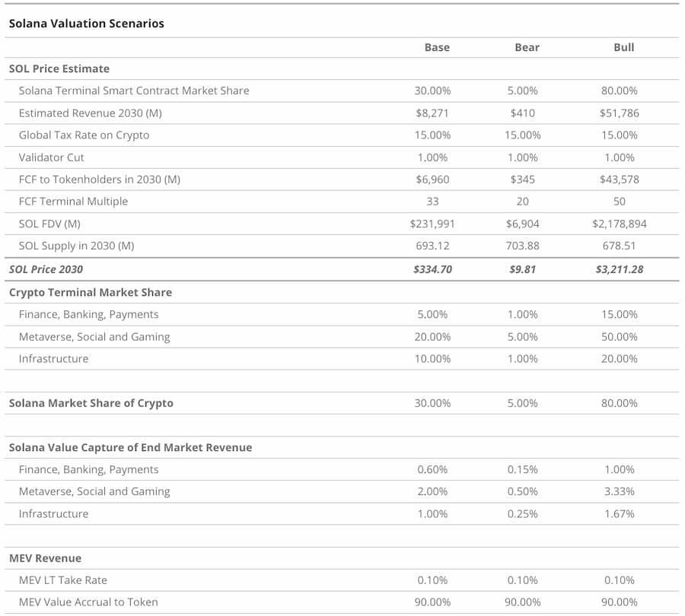
Task: Click the SOL Price Estimate section heading
Action: click(x=59, y=68)
